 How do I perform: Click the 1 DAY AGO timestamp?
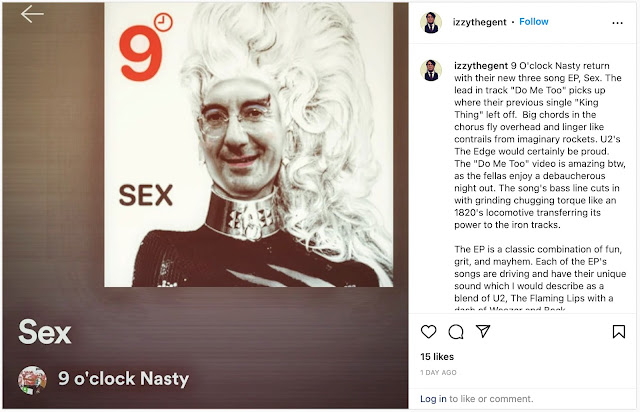[438, 372]
